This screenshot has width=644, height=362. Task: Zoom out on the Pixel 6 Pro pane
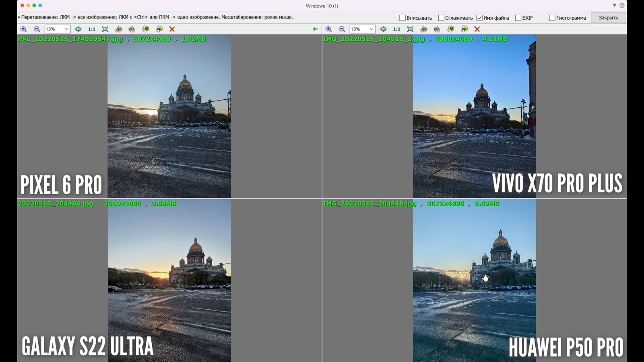click(37, 29)
